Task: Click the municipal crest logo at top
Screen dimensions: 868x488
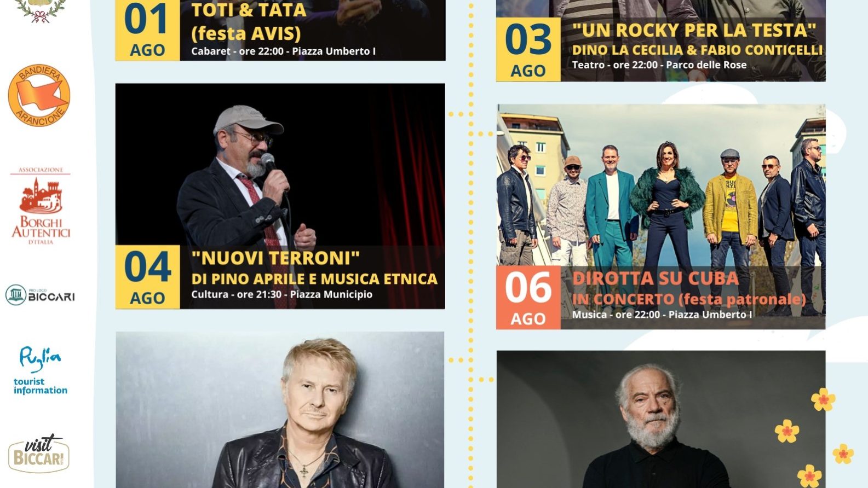Action: tap(41, 10)
